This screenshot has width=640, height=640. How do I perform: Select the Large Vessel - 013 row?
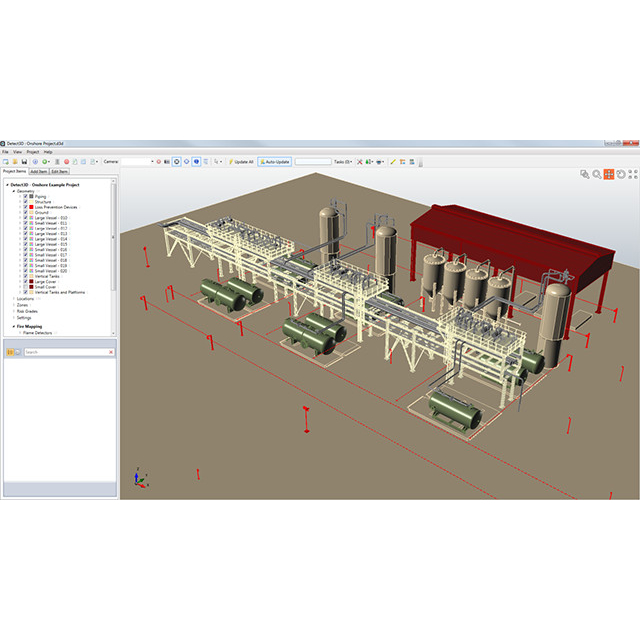tap(51, 234)
